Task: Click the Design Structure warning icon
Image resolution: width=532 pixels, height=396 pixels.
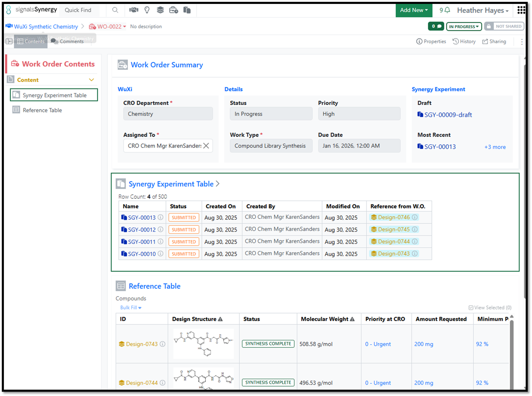Action: point(220,319)
